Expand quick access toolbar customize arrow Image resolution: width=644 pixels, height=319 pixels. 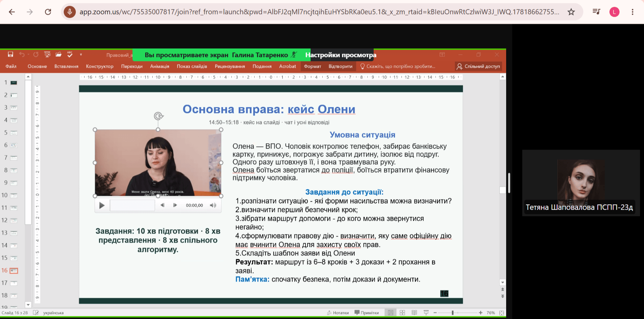[81, 54]
